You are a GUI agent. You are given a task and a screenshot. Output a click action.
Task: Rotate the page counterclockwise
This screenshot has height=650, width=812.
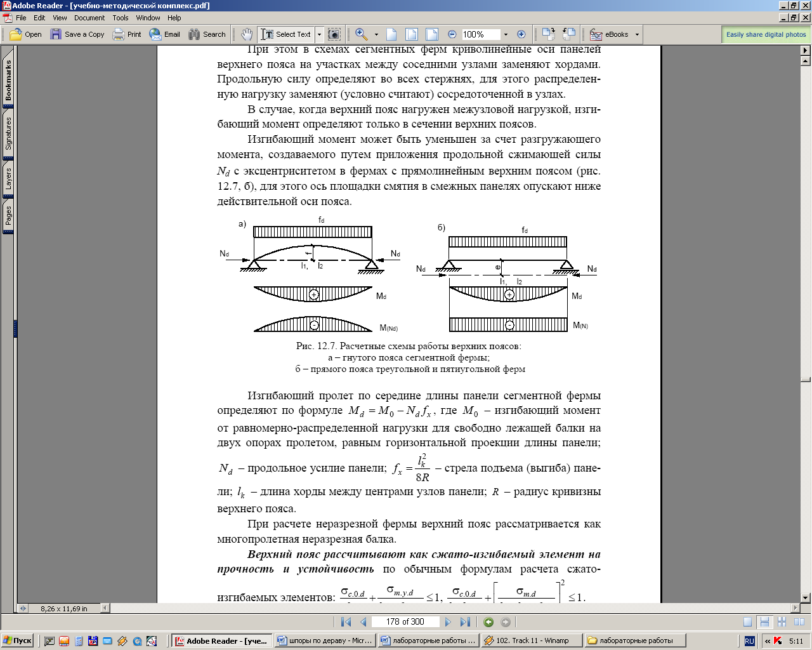tap(569, 34)
